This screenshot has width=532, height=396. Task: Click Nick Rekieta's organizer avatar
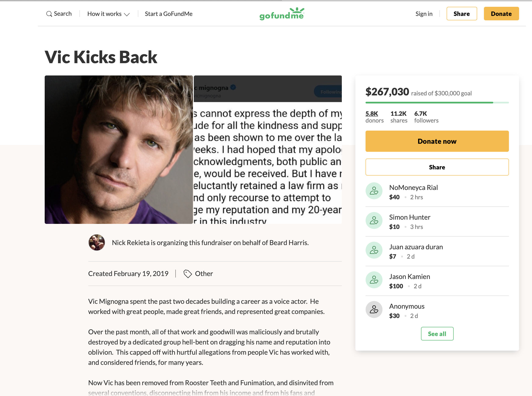click(97, 243)
